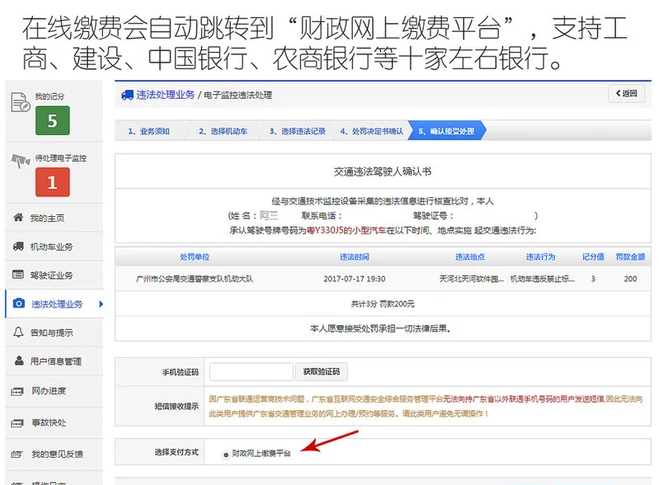Viewport: 659px width, 485px height.
Task: Focus the 手机验证码 input field
Action: click(251, 372)
